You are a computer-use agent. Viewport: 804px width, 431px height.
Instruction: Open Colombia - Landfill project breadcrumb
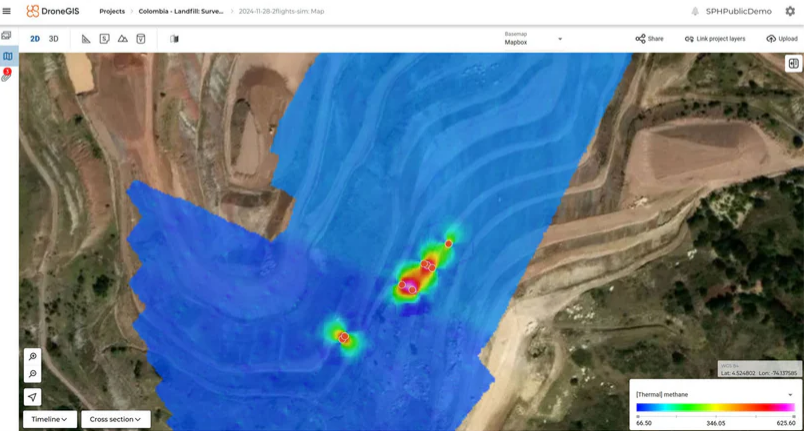[181, 11]
